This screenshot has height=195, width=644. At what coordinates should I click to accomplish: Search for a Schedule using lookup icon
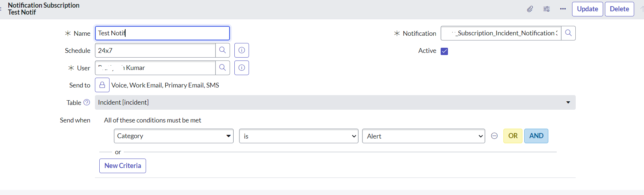(x=223, y=50)
